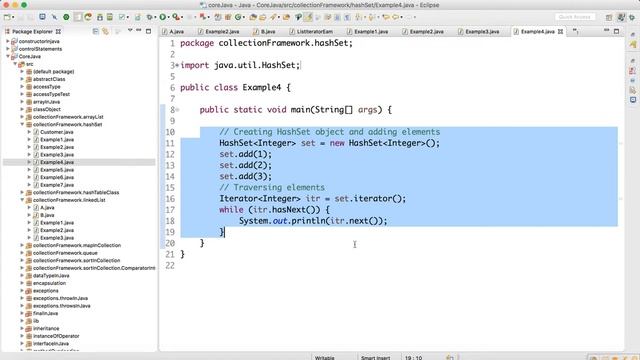Image resolution: width=640 pixels, height=360 pixels.
Task: Open Package Explorer view menu triangle
Action: tap(130, 31)
